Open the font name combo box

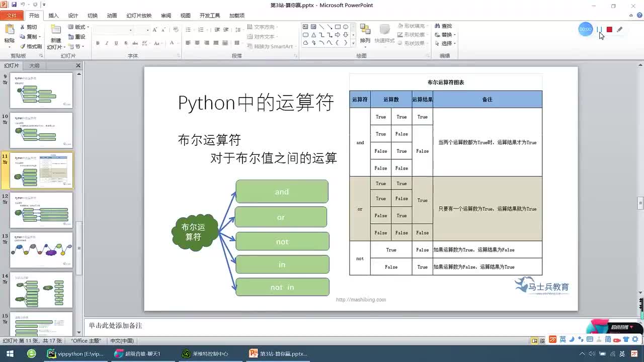(x=113, y=30)
